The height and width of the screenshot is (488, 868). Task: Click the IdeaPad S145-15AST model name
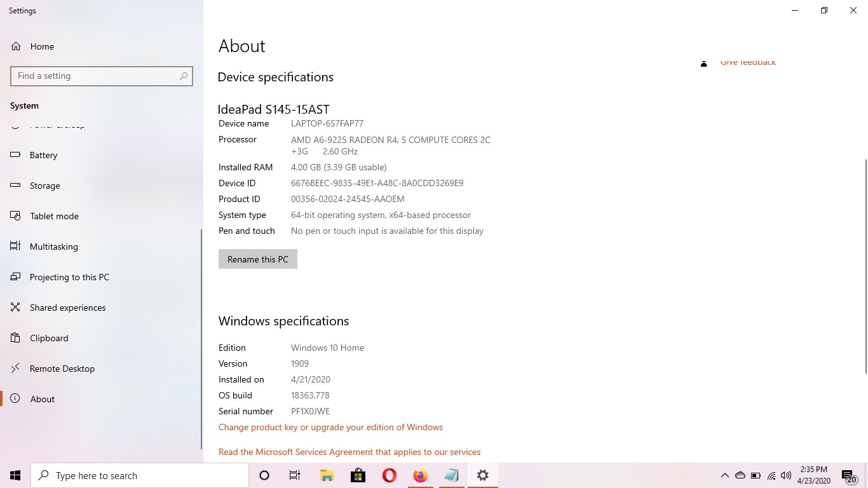tap(273, 109)
